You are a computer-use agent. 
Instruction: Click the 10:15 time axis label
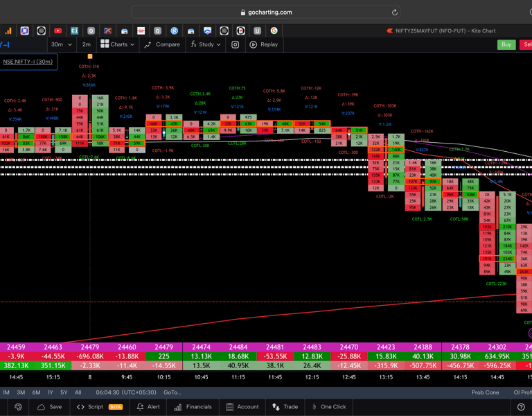point(164,377)
